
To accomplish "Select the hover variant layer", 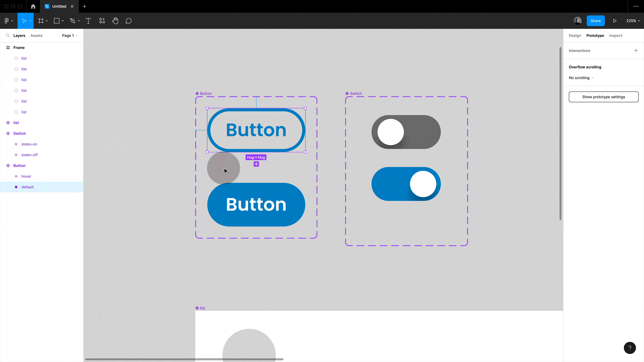I will pyautogui.click(x=26, y=176).
